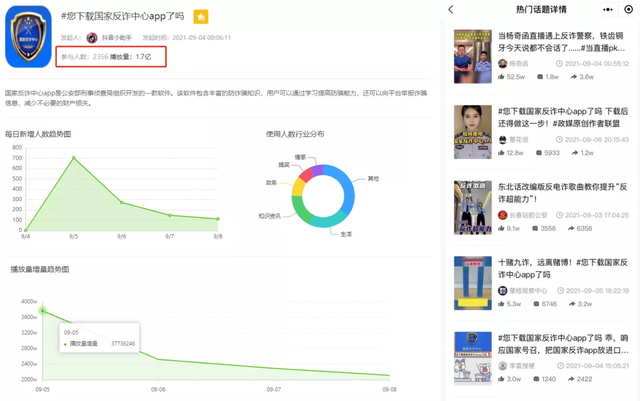Open the 警花说 author avatar

(502, 140)
